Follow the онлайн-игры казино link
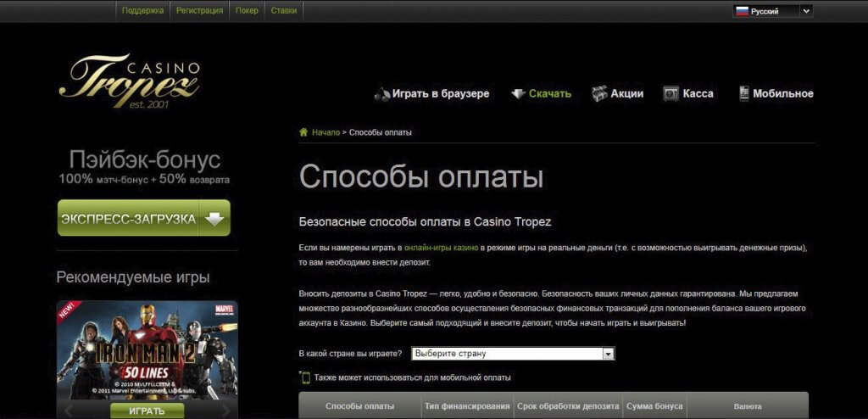The height and width of the screenshot is (419, 868). coord(441,248)
